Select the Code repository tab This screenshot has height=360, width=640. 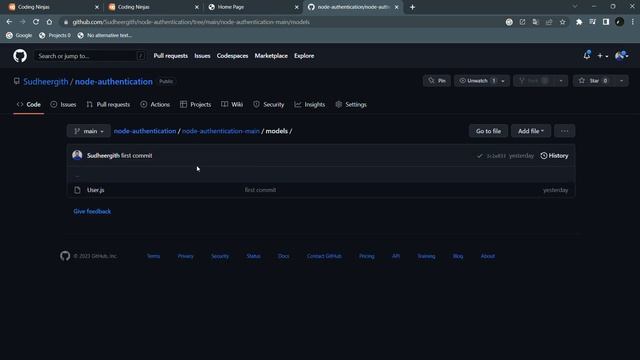click(x=29, y=104)
